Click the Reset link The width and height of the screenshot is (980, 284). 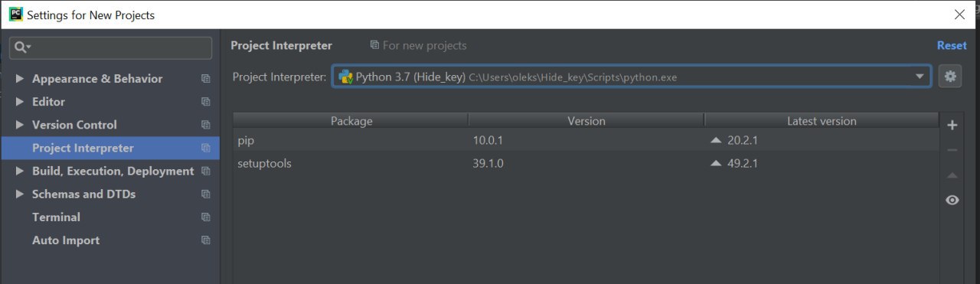952,46
